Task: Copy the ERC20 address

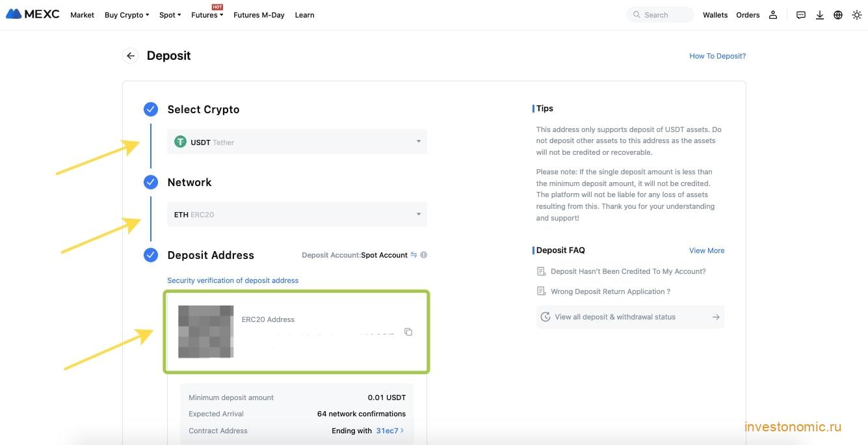Action: (x=408, y=332)
